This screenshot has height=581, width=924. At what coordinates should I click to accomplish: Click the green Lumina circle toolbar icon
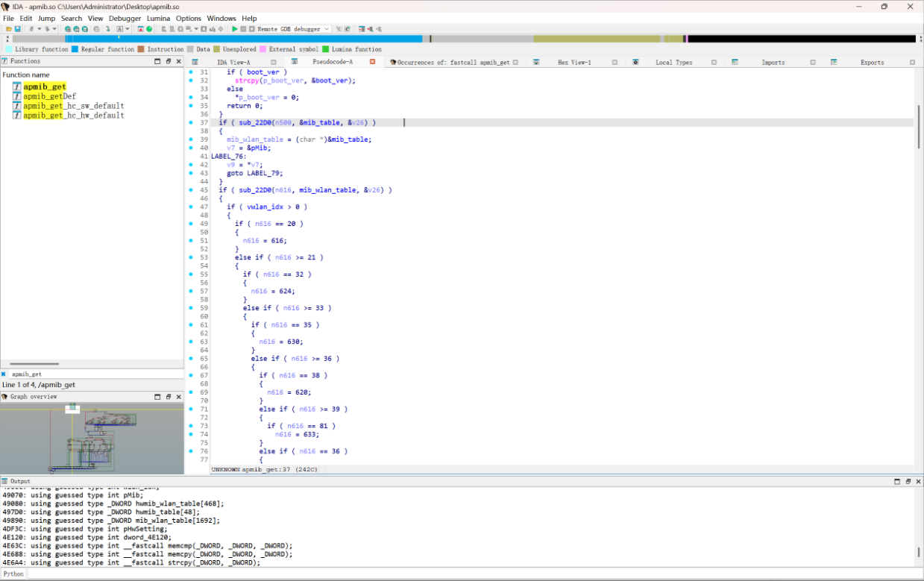pyautogui.click(x=149, y=29)
